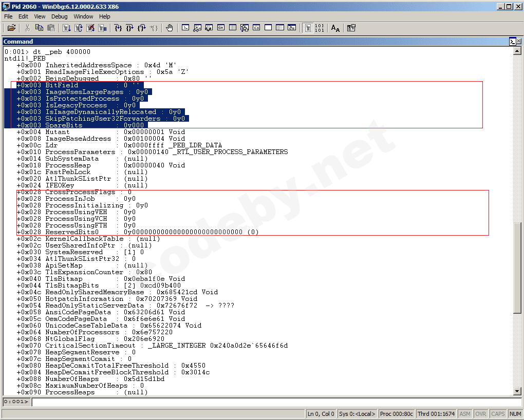Click the scroll-down arrow of the Command window
The image size is (524, 420).
(517, 392)
